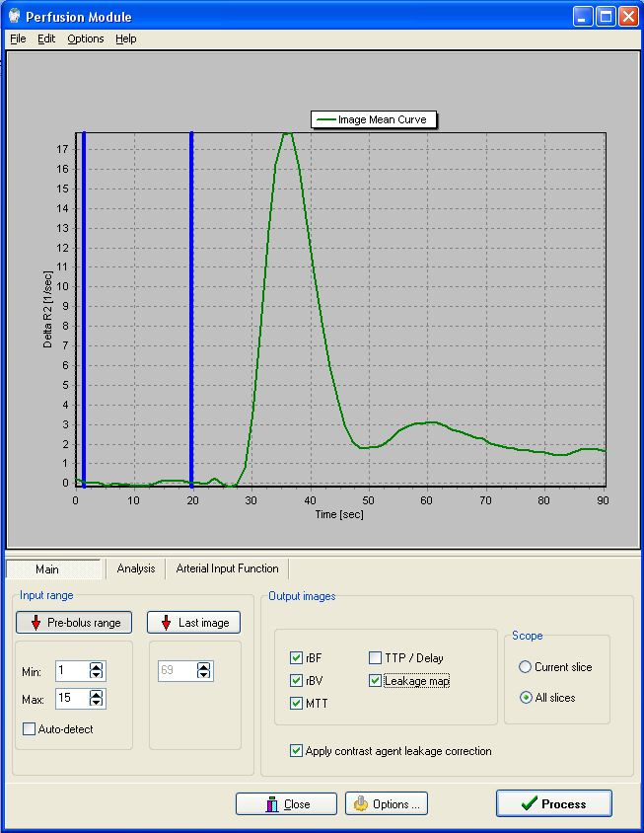Viewport: 644px width, 833px height.
Task: Decrease the Max pre-bolus value
Action: tap(96, 703)
